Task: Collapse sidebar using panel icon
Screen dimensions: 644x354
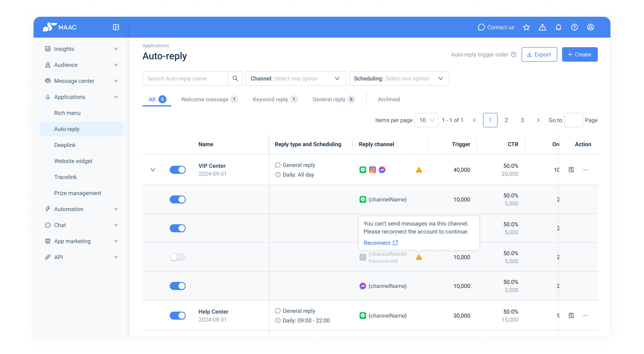Action: (x=116, y=27)
